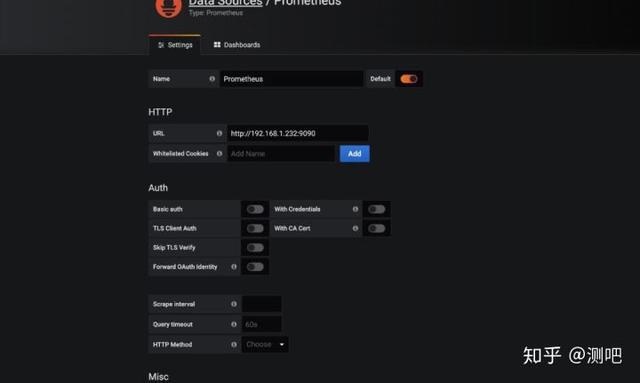640x383 pixels.
Task: Click the 'HTTP' section heading
Action: (160, 112)
